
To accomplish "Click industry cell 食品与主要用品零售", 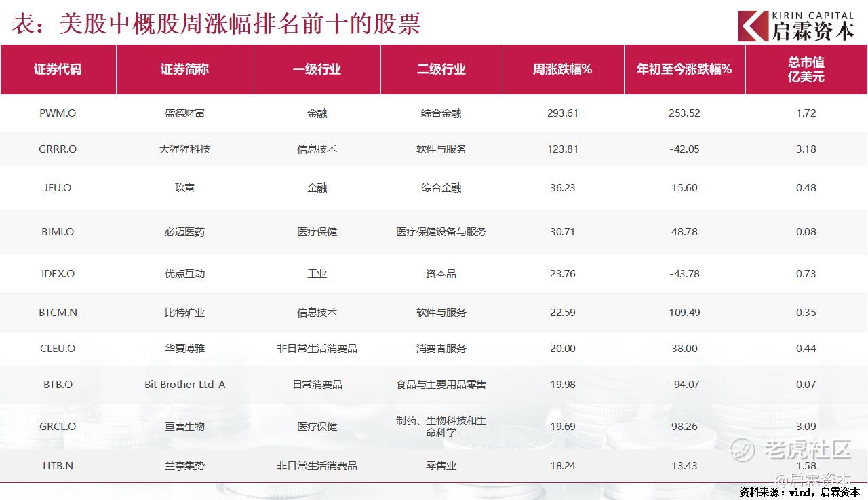I will [441, 384].
